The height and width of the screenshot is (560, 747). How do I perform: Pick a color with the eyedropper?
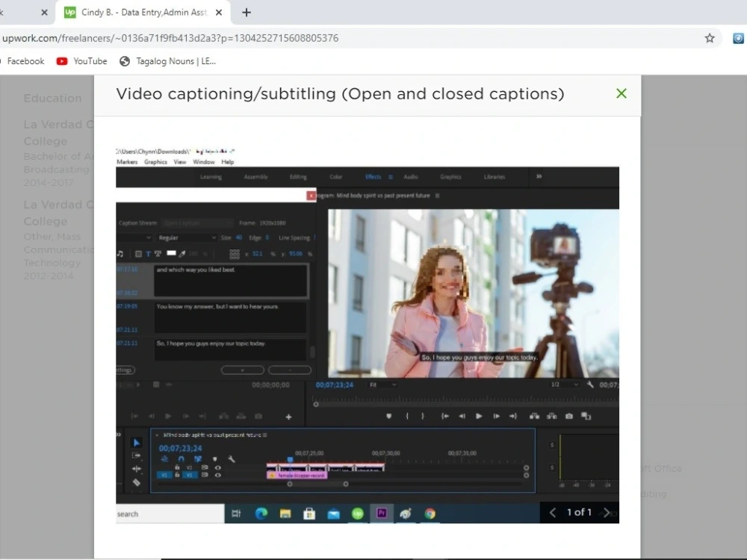click(182, 254)
